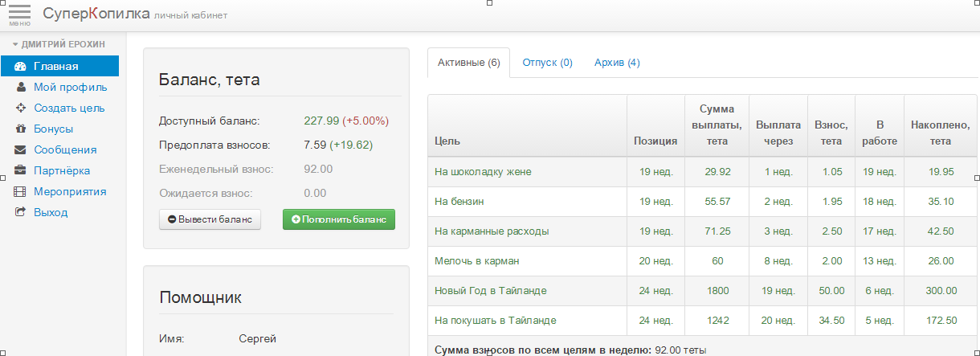Image resolution: width=980 pixels, height=356 pixels.
Task: Click the СуперКопилка logo
Action: coord(95,14)
